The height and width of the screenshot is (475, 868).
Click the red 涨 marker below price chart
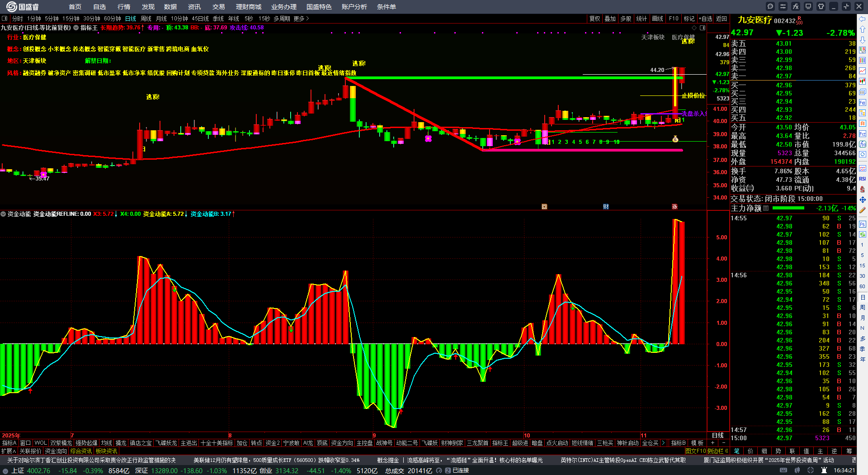point(675,207)
